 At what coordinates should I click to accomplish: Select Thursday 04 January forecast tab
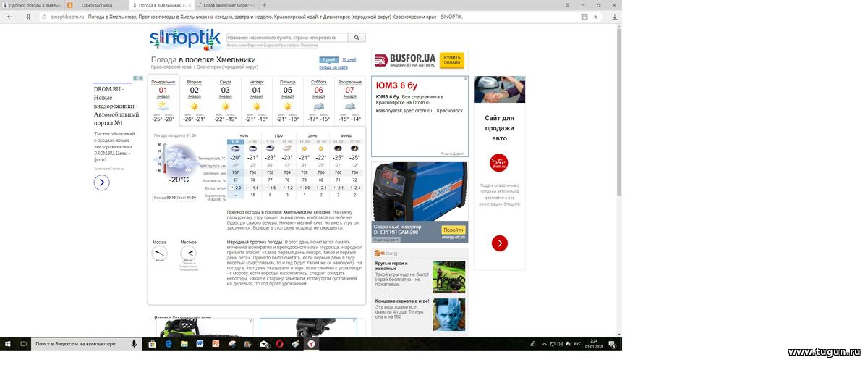click(257, 100)
